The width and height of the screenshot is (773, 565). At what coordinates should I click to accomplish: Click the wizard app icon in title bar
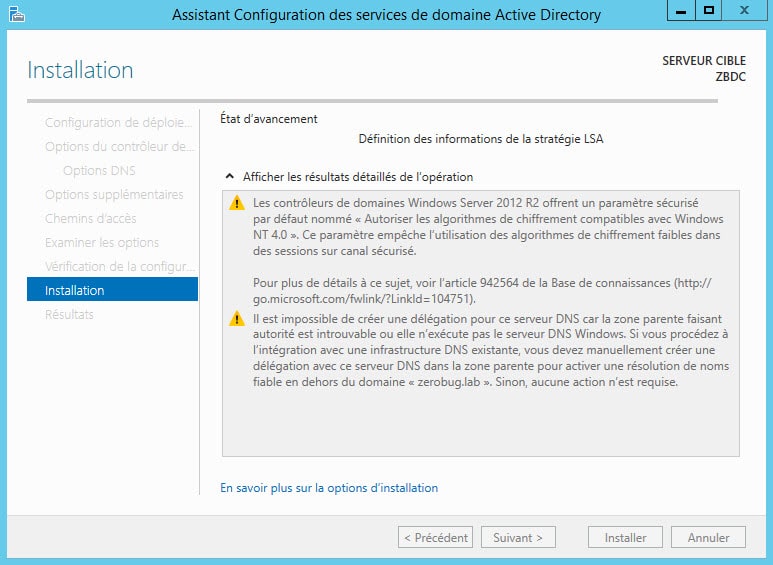coord(17,14)
